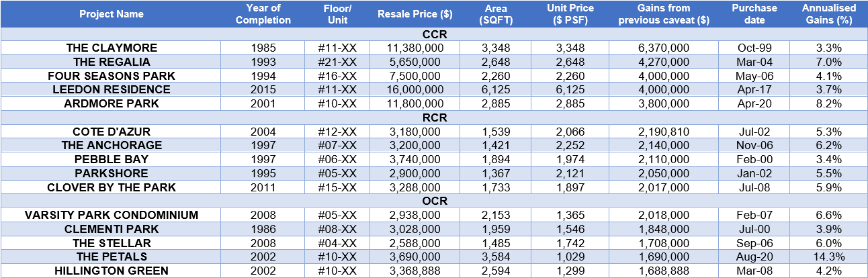
Task: Select ARDMORE PARK annualised gains 8.2%
Action: [x=829, y=104]
